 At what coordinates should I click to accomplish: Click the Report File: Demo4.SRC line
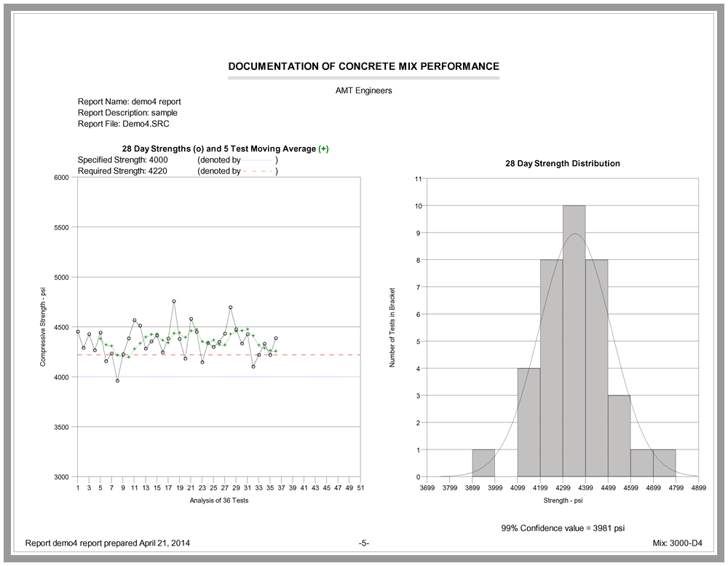(x=123, y=124)
